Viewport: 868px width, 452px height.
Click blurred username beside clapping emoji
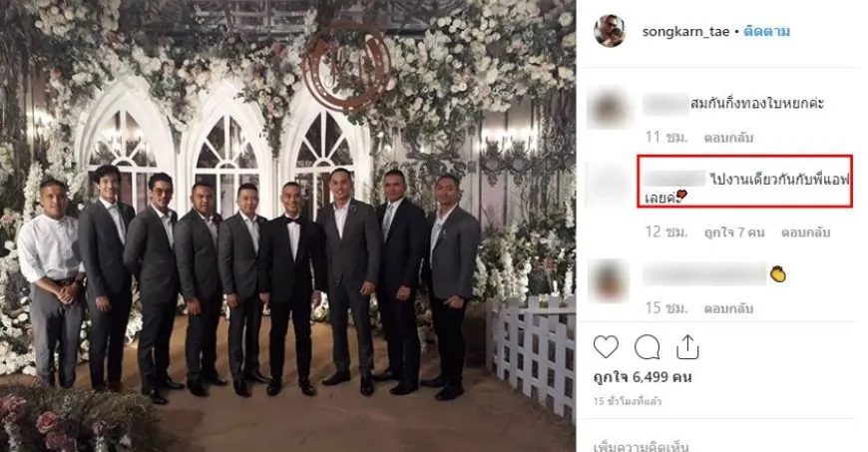[704, 272]
